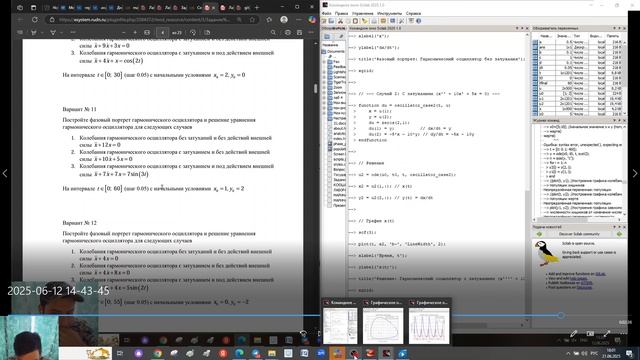Add page to favorites star icon
640x360 pixels.
[x=252, y=20]
